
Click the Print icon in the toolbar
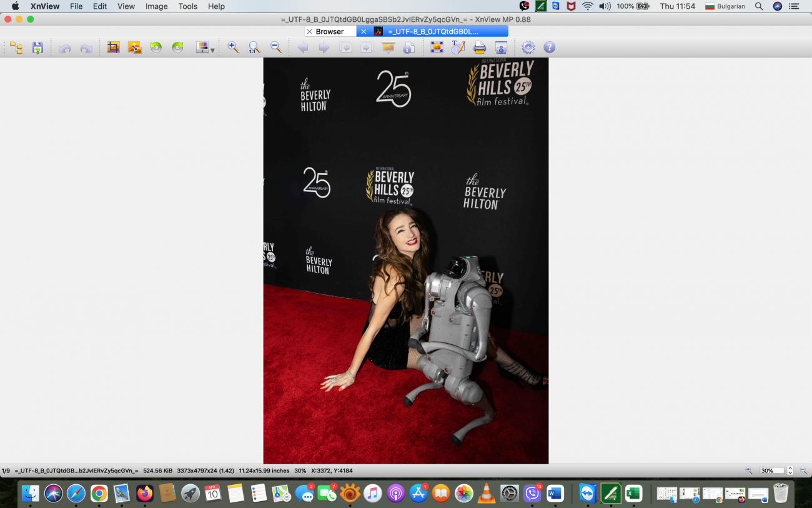pyautogui.click(x=480, y=47)
